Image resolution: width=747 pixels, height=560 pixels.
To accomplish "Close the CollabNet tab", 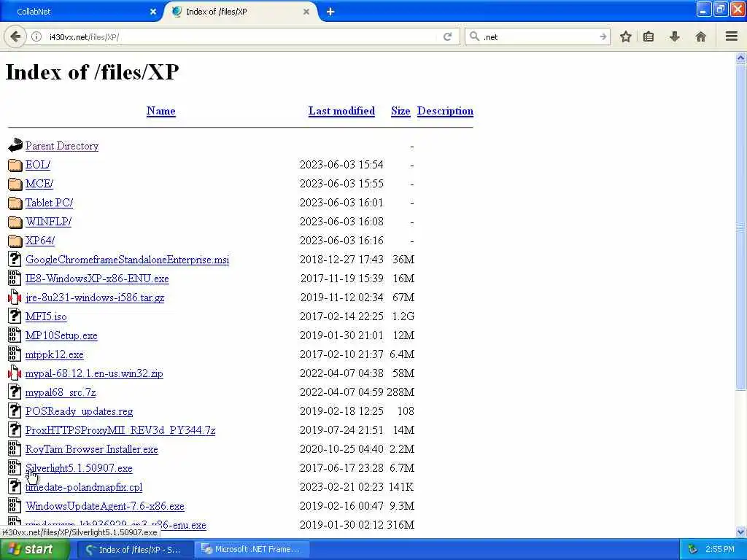I will tap(153, 12).
